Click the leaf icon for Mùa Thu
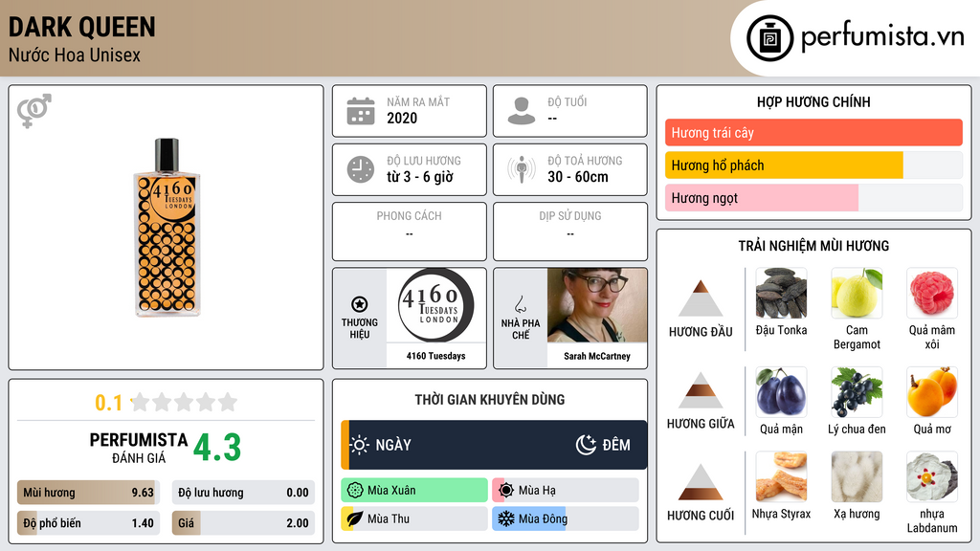 click(355, 518)
